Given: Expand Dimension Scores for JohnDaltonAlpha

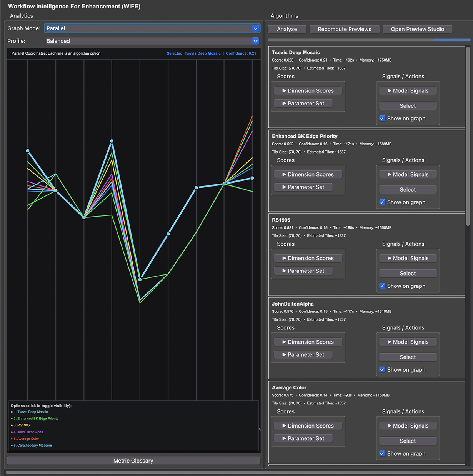Looking at the screenshot, I should (308, 342).
